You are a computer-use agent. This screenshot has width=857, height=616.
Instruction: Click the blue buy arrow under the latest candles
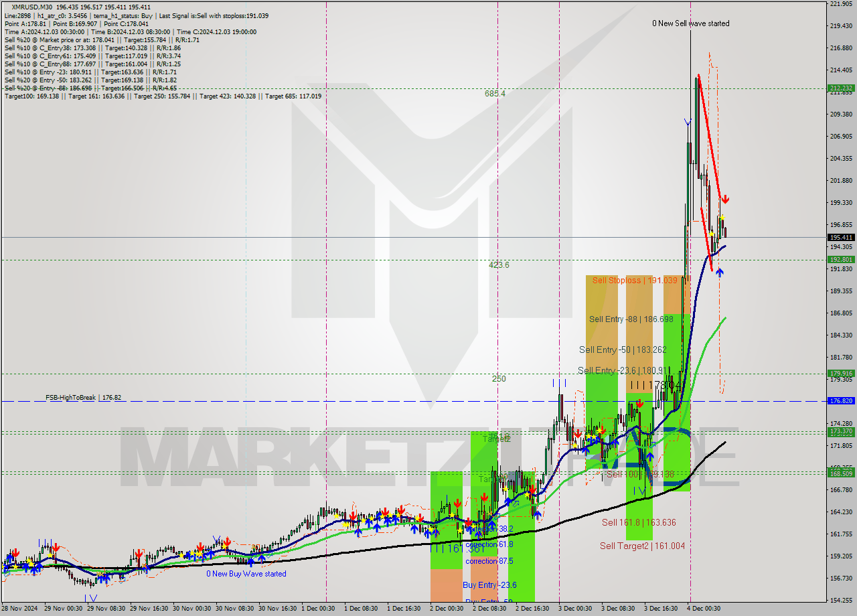(x=719, y=272)
